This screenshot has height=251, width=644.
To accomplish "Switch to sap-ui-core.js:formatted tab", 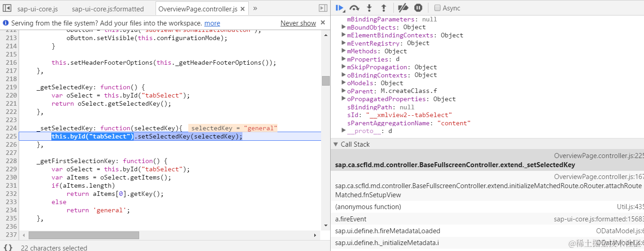I will click(108, 9).
